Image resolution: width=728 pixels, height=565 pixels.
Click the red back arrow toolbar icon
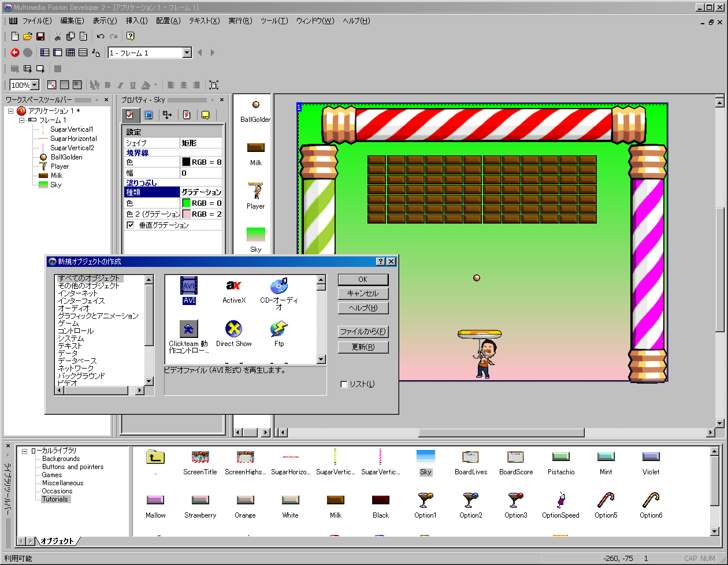click(x=15, y=53)
